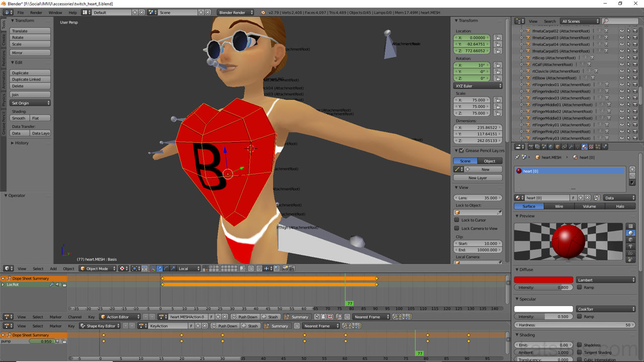644x362 pixels.
Task: Open the XYZ Euler rotation mode dropdown
Action: click(x=478, y=86)
